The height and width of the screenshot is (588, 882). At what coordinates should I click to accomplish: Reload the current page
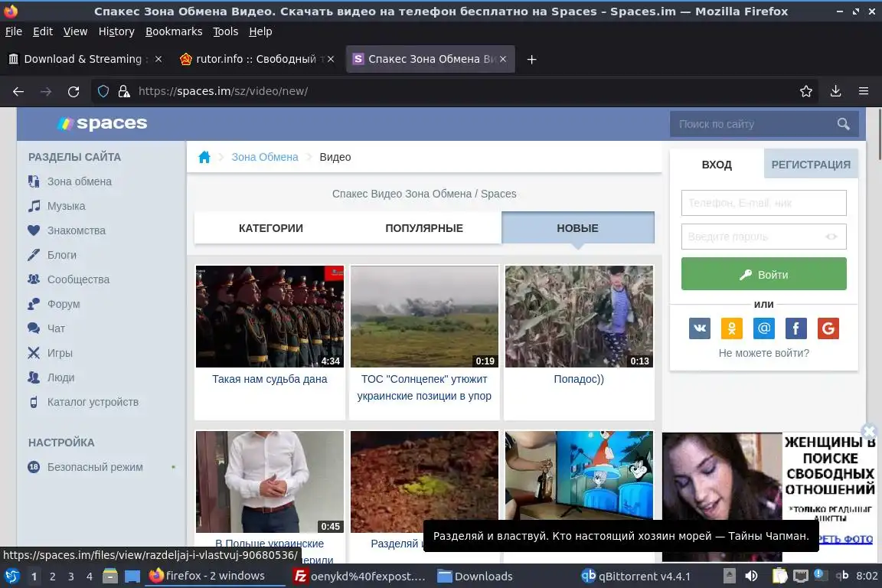[x=73, y=91]
